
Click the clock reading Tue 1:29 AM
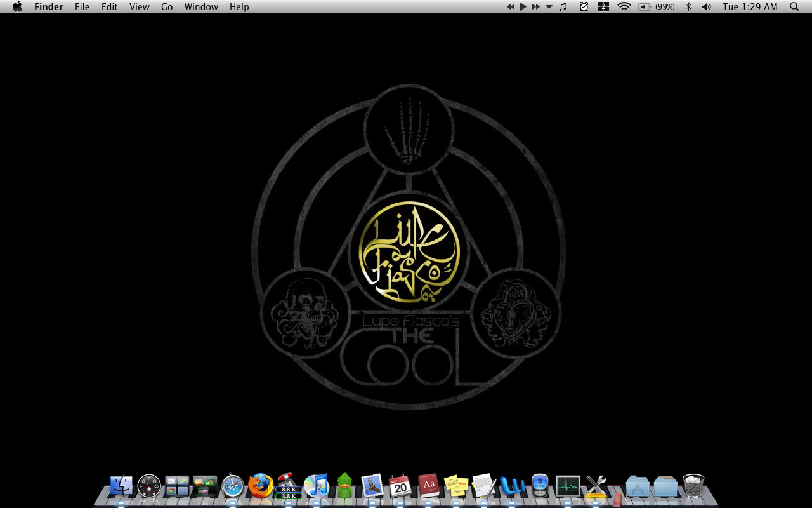[750, 7]
